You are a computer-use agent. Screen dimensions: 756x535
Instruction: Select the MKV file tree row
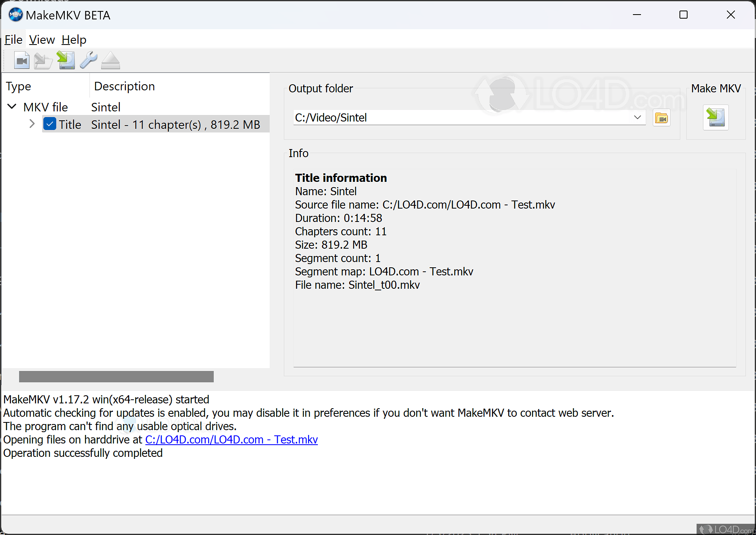click(x=136, y=107)
